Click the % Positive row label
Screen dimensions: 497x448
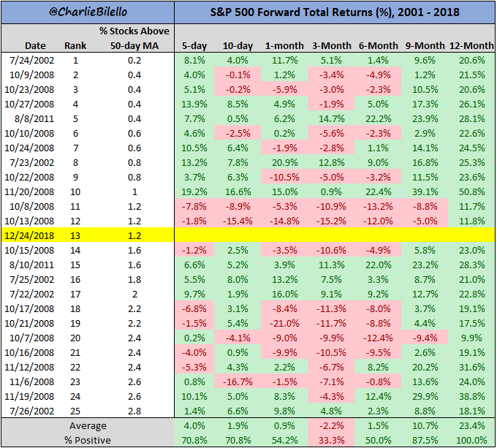tap(88, 440)
